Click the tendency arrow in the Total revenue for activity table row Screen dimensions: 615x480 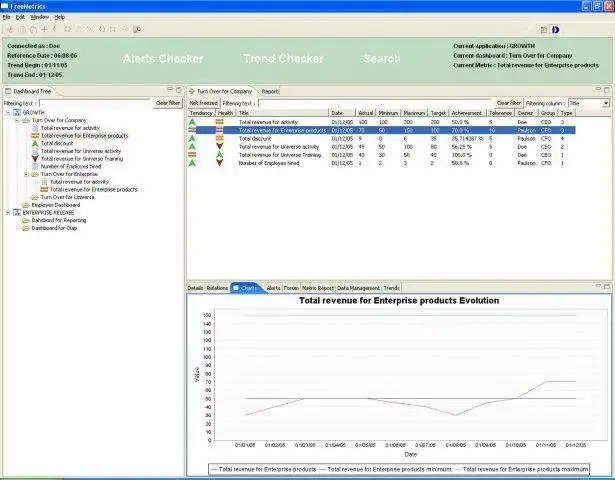point(192,122)
